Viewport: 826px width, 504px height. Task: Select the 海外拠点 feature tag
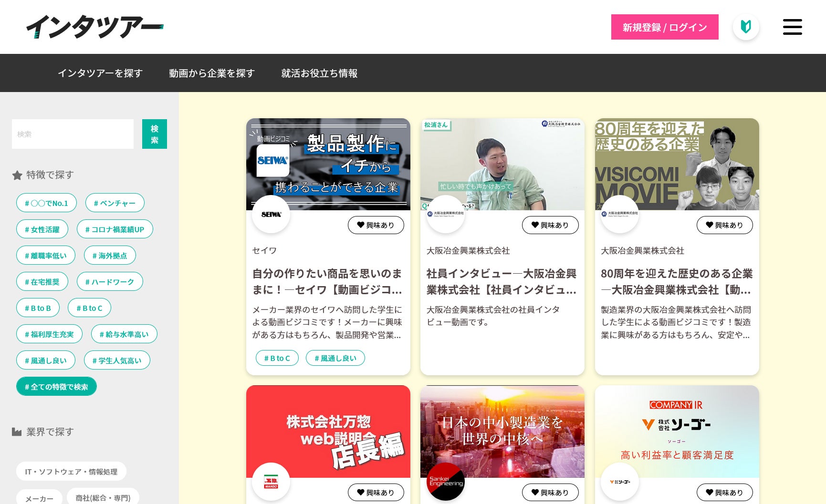click(110, 256)
